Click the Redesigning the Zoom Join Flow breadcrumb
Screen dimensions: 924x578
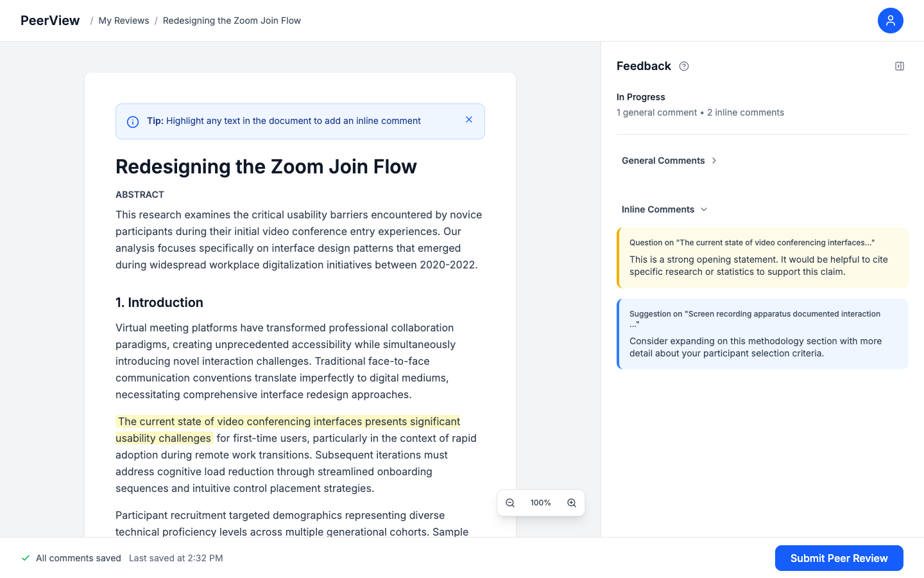click(x=232, y=21)
